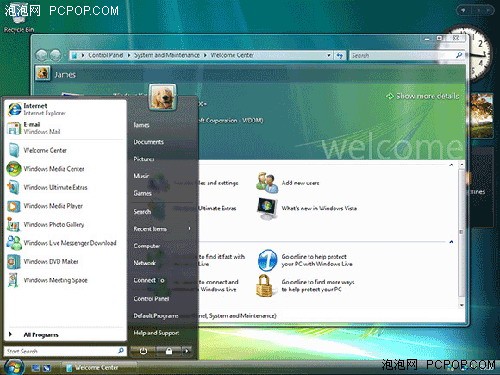
Task: Click Welcome Center taskbar button
Action: [98, 367]
